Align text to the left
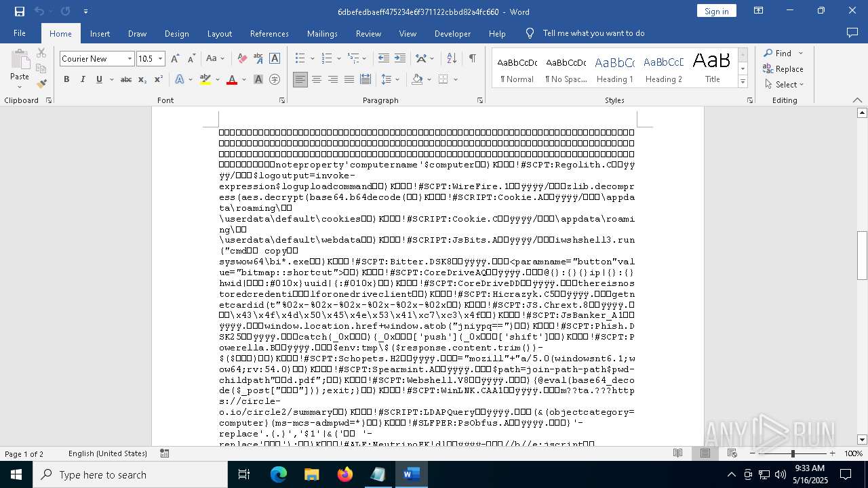Viewport: 868px width, 488px height. (300, 79)
